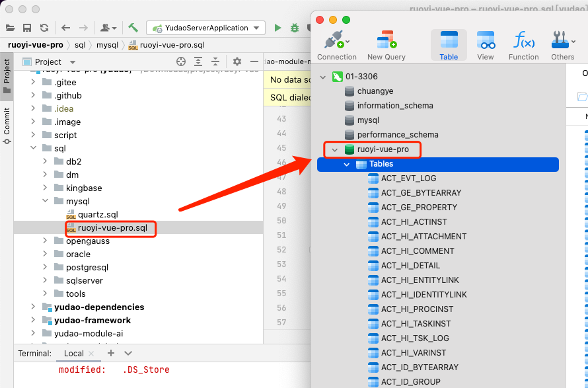
Task: Select opened file target icon in Project panel
Action: (x=181, y=61)
